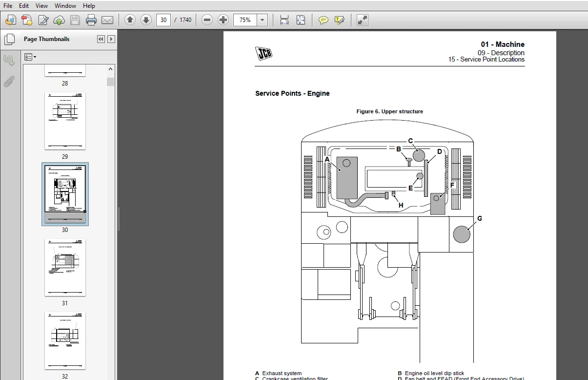Click the 'Service Points - Engine' heading
Viewport: 588px width, 380px height.
292,93
